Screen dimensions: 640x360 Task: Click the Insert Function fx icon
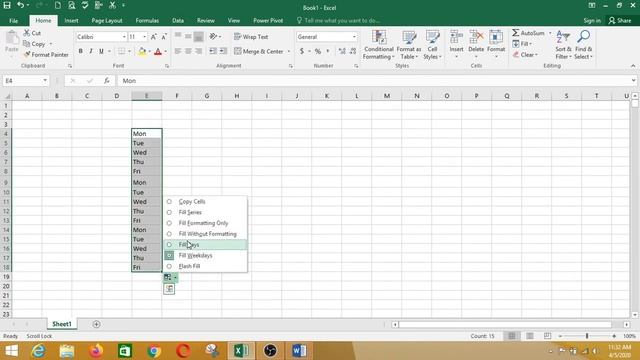tap(107, 81)
